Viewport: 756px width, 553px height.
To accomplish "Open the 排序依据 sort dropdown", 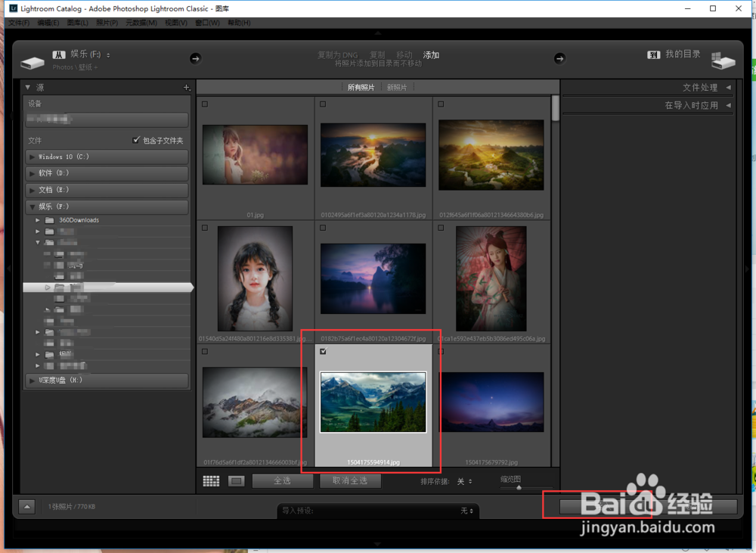I will [465, 482].
